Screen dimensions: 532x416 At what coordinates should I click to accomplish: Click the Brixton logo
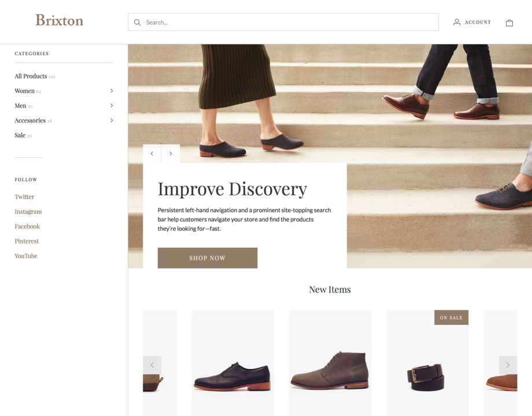point(59,20)
